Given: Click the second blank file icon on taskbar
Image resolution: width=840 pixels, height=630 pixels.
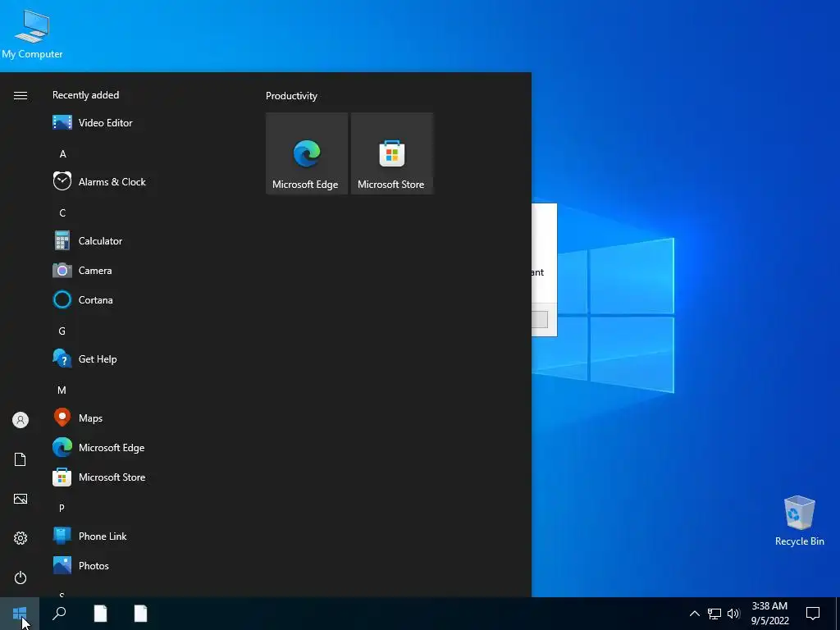Looking at the screenshot, I should tap(140, 614).
